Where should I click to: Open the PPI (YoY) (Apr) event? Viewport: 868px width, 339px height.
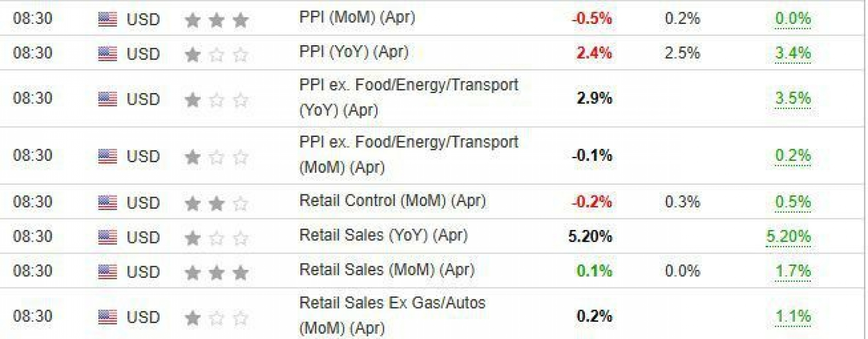[354, 52]
